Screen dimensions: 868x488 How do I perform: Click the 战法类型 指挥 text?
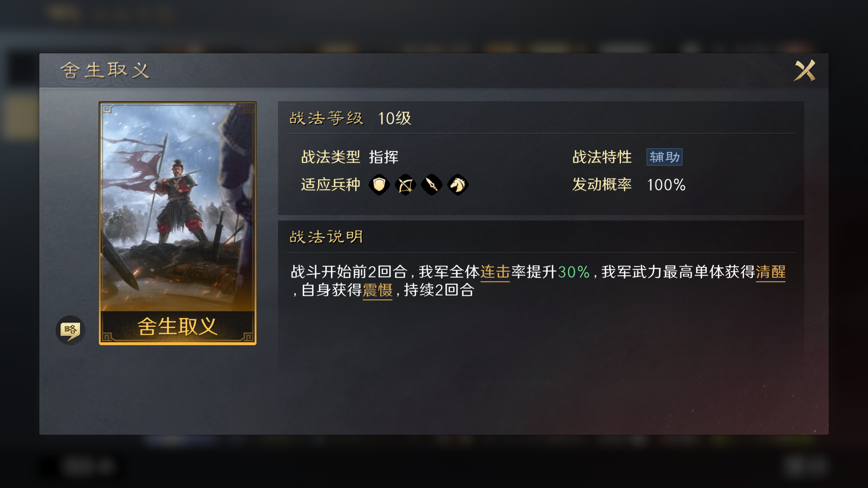click(x=349, y=157)
